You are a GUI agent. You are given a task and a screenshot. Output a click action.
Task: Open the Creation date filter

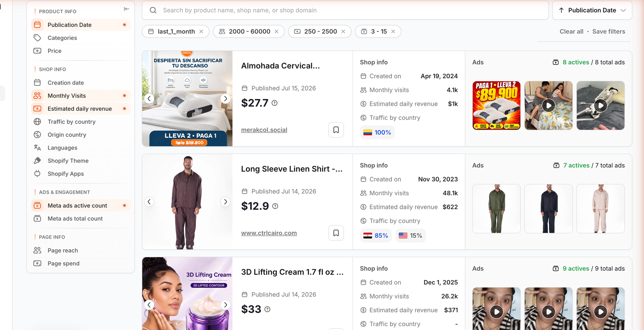[81, 82]
